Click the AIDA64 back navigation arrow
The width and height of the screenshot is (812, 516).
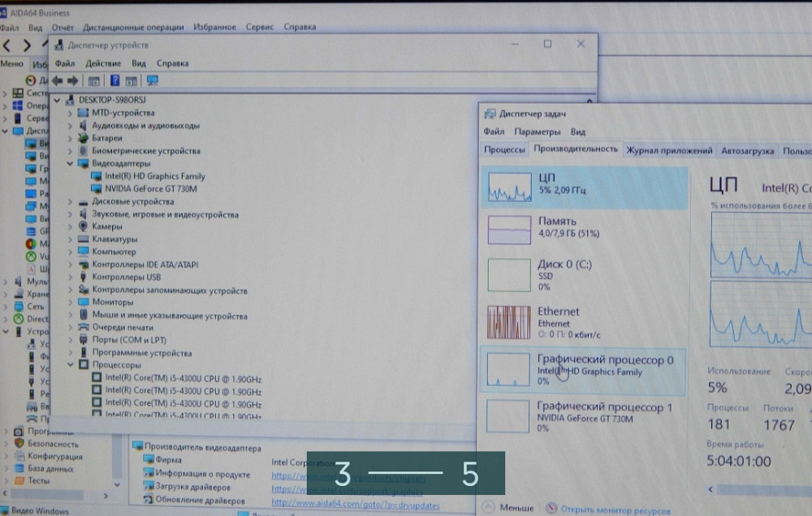pos(7,45)
